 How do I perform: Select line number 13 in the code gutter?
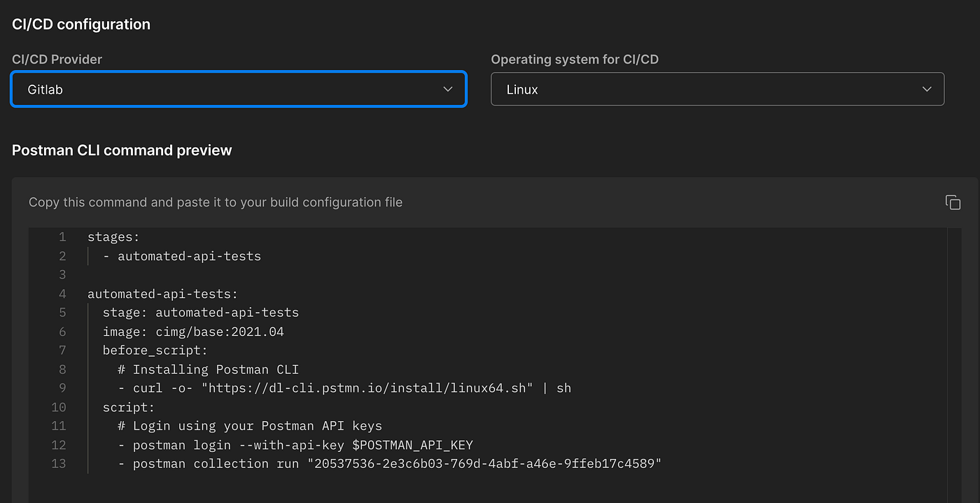tap(59, 463)
